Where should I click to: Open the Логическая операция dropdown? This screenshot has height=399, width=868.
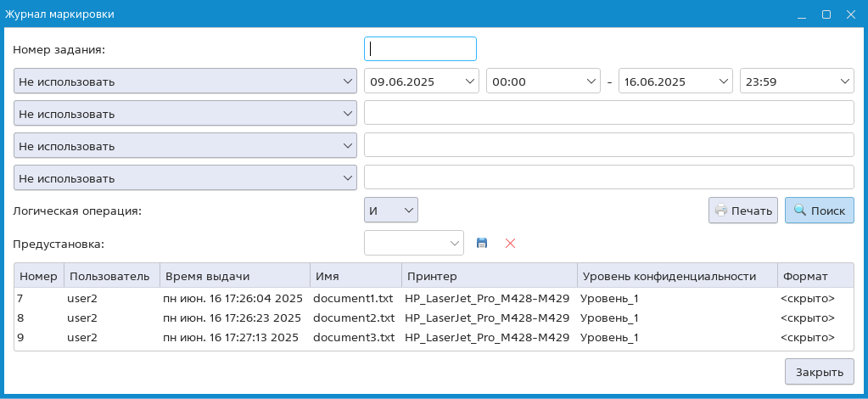point(390,211)
